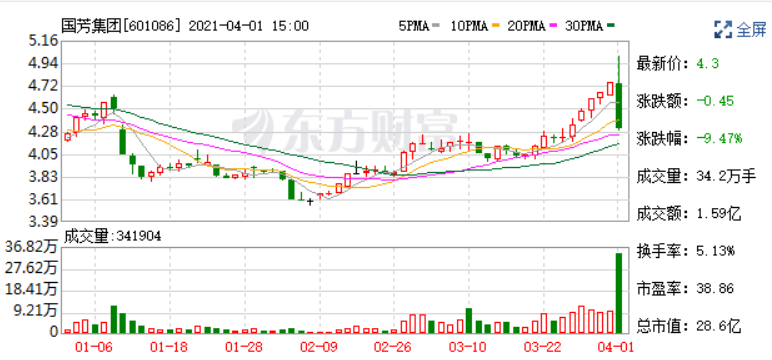Click the 03-10 date axis label
Screen dimensions: 772x360
(x=469, y=347)
